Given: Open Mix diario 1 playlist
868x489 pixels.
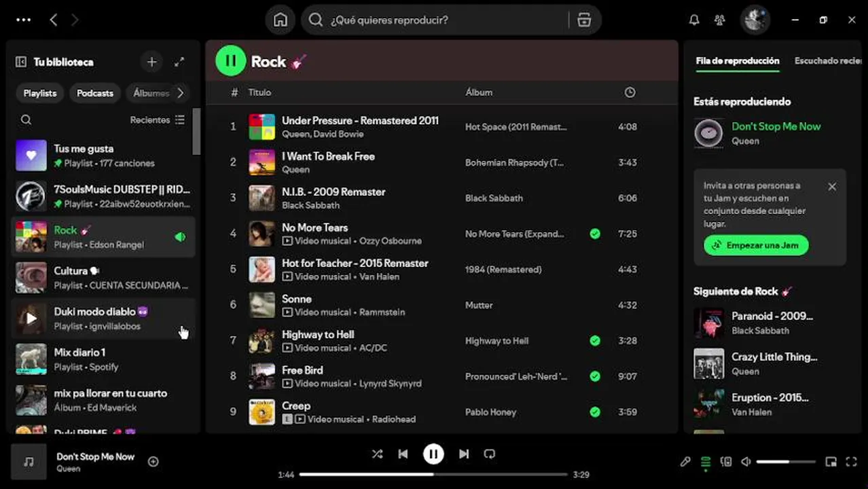Looking at the screenshot, I should pos(103,359).
